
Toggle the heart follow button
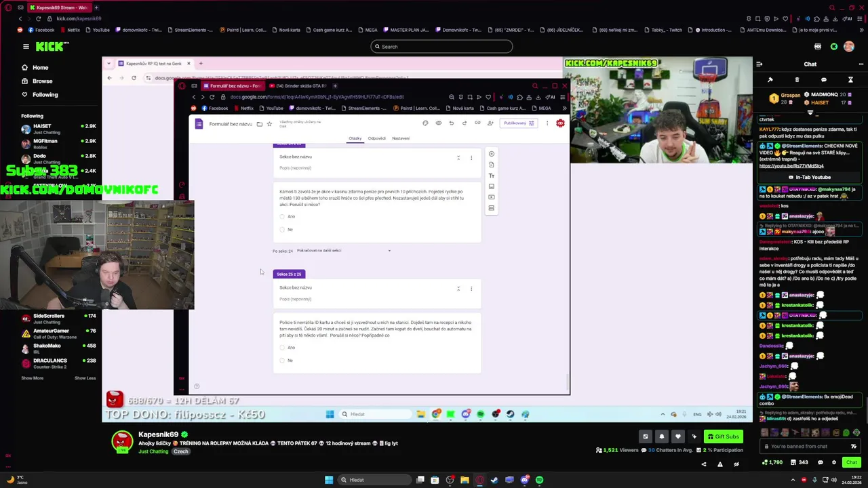pos(677,436)
